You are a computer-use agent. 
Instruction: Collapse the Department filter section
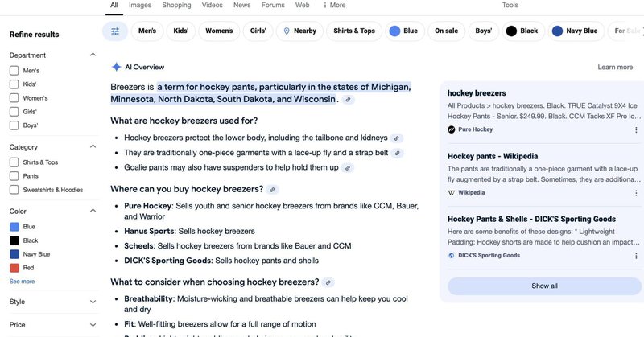pyautogui.click(x=93, y=55)
